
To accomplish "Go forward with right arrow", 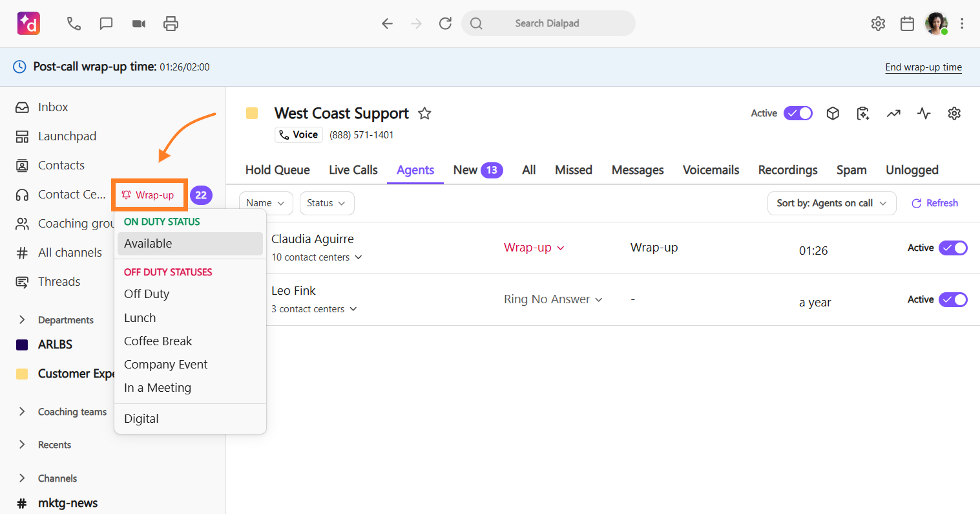I will 416,24.
